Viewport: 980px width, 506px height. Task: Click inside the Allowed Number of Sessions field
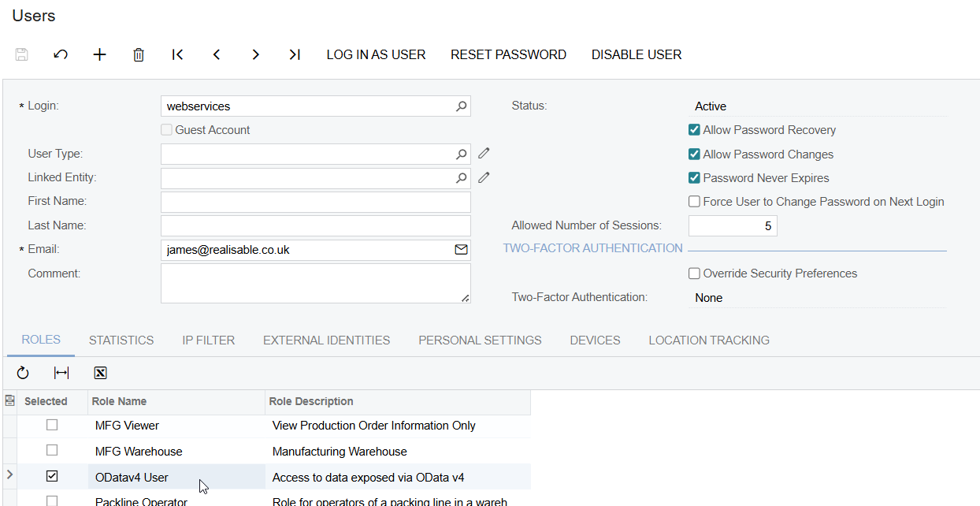tap(732, 226)
